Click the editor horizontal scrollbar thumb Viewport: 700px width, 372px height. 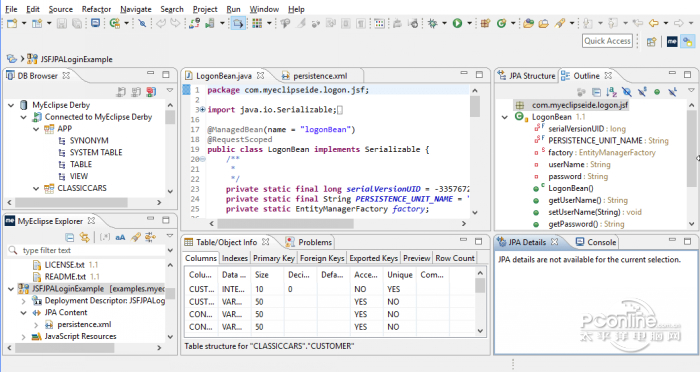coord(286,223)
